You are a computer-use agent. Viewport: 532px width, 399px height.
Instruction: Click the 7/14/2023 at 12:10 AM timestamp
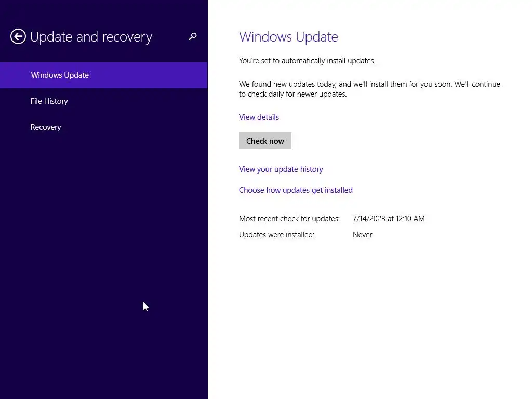point(389,219)
